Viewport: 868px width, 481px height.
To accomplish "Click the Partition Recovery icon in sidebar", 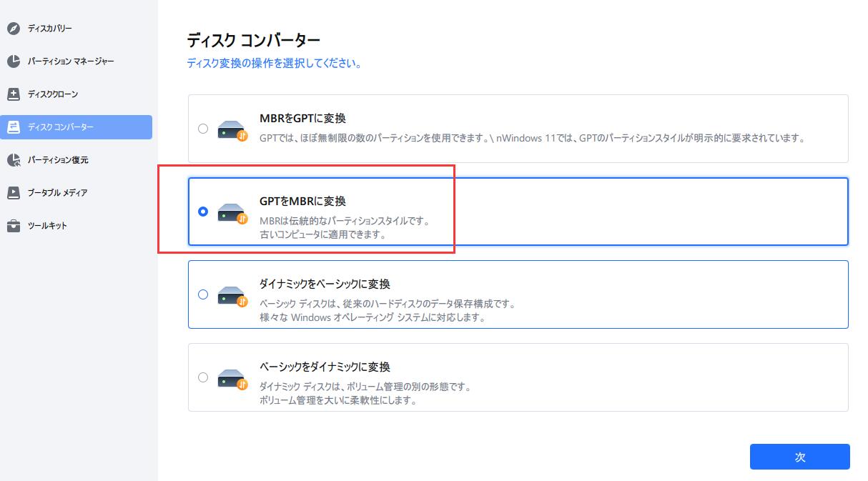I will coord(14,160).
